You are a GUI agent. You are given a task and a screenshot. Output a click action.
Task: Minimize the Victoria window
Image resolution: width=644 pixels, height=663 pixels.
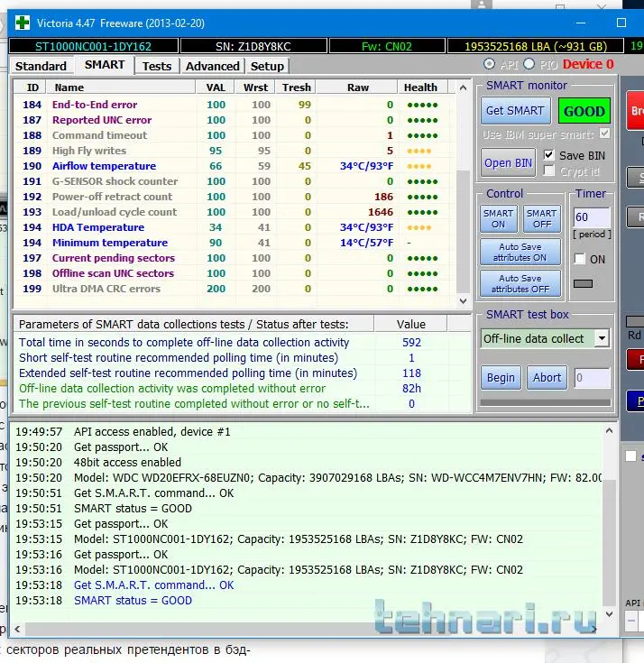581,23
